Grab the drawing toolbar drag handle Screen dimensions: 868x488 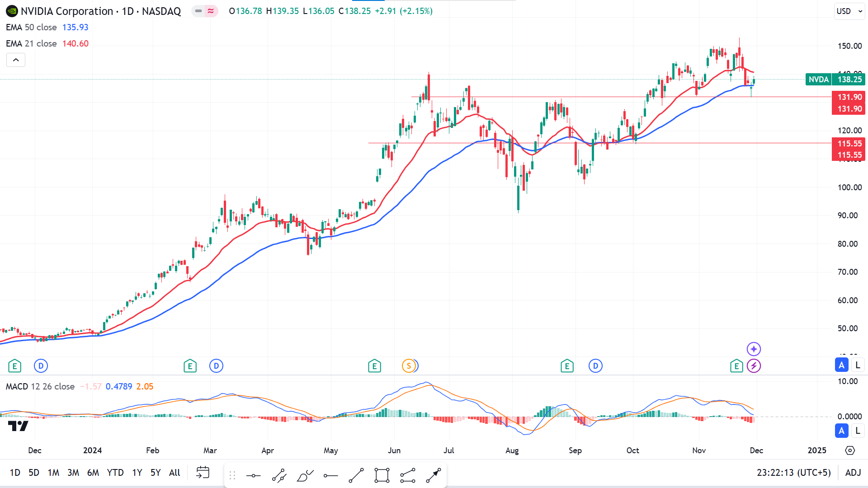(x=232, y=475)
